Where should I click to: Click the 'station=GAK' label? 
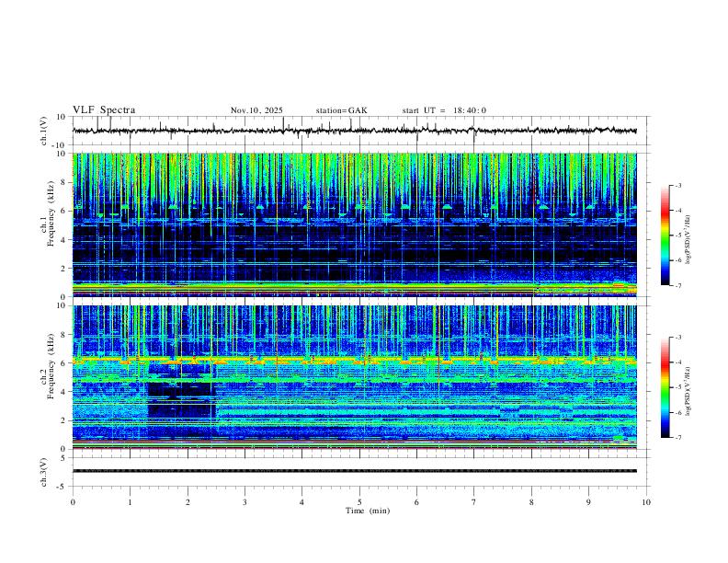pos(341,110)
